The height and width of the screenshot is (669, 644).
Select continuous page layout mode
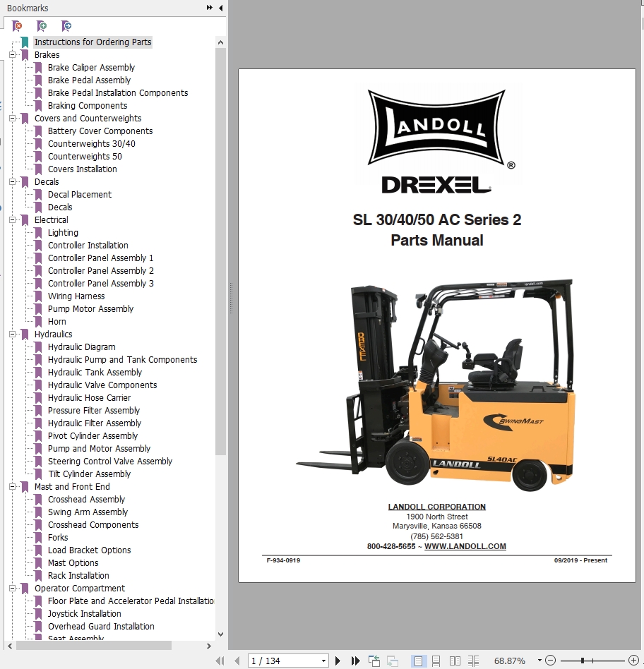pos(436,661)
